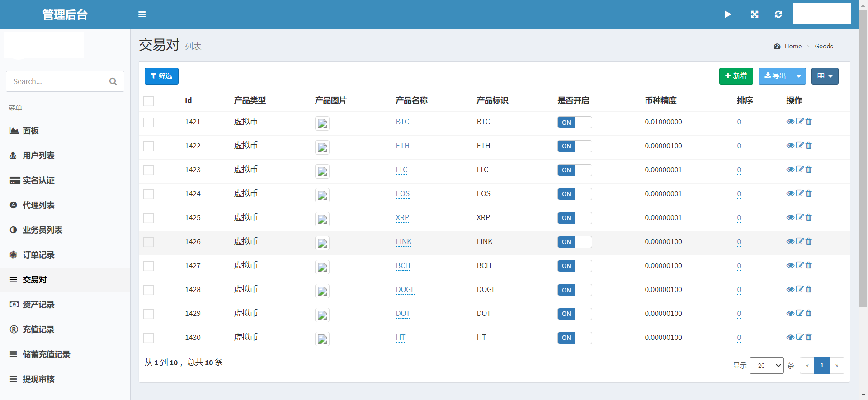Delete the LINK row 1426

pyautogui.click(x=809, y=241)
